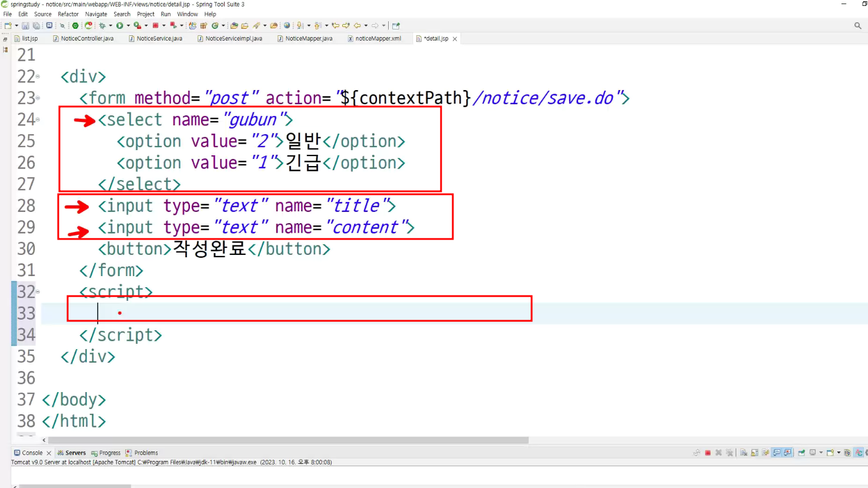Open the Run menu

pyautogui.click(x=166, y=14)
